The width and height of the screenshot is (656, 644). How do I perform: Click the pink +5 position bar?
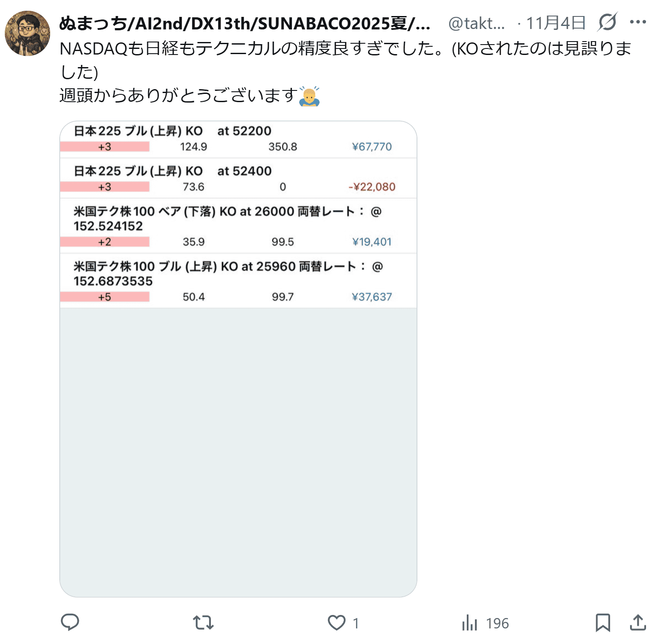click(x=105, y=297)
